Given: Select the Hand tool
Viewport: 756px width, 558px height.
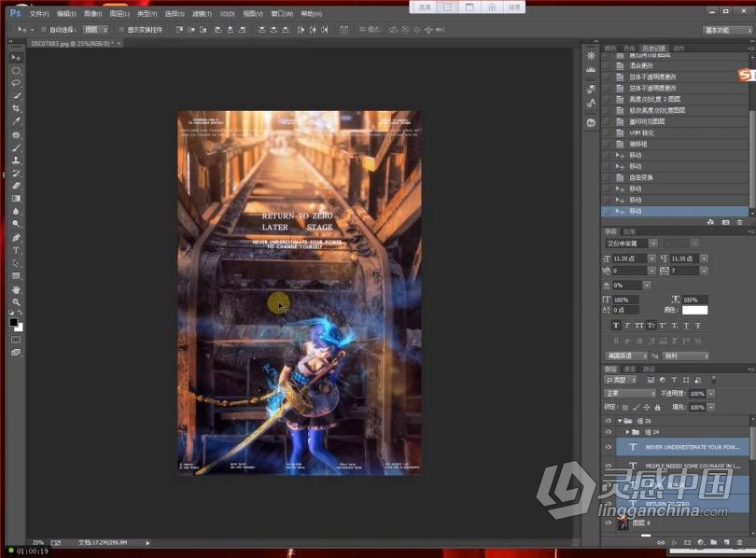Looking at the screenshot, I should tap(16, 289).
